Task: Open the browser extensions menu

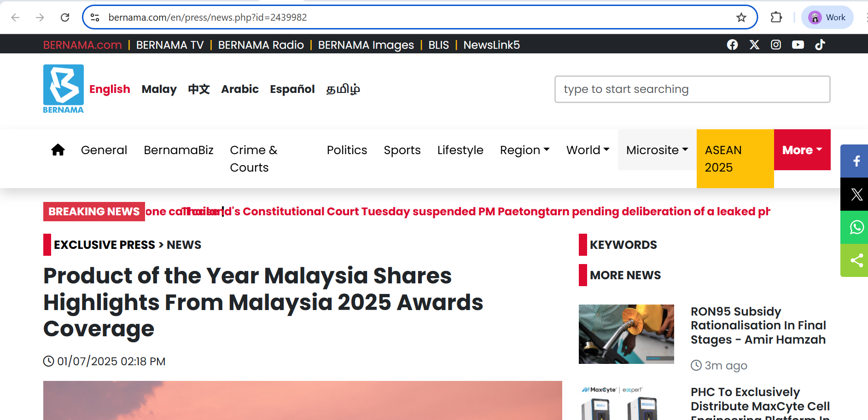Action: pyautogui.click(x=776, y=17)
